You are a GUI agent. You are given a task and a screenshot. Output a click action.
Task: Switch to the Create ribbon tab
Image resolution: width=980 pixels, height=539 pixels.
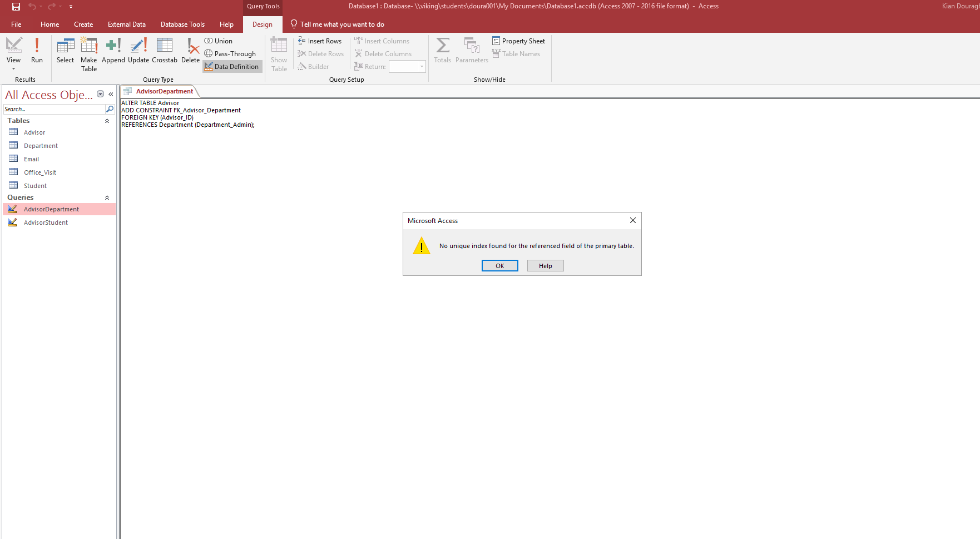(x=83, y=24)
